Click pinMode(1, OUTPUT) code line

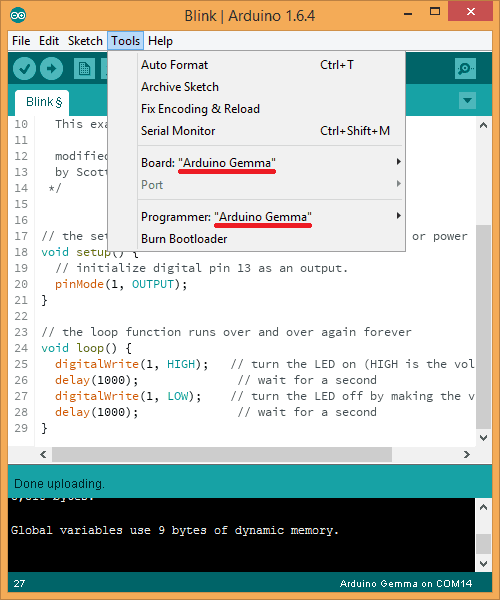click(121, 284)
